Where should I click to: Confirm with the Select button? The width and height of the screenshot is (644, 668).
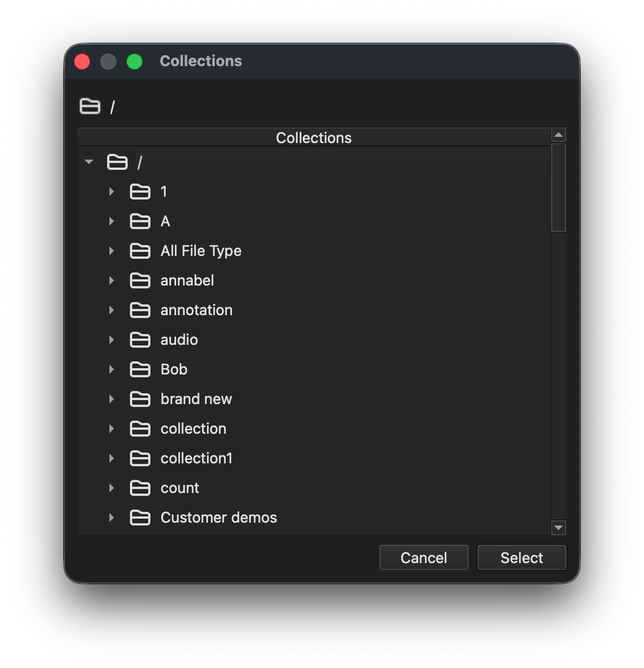coord(522,557)
